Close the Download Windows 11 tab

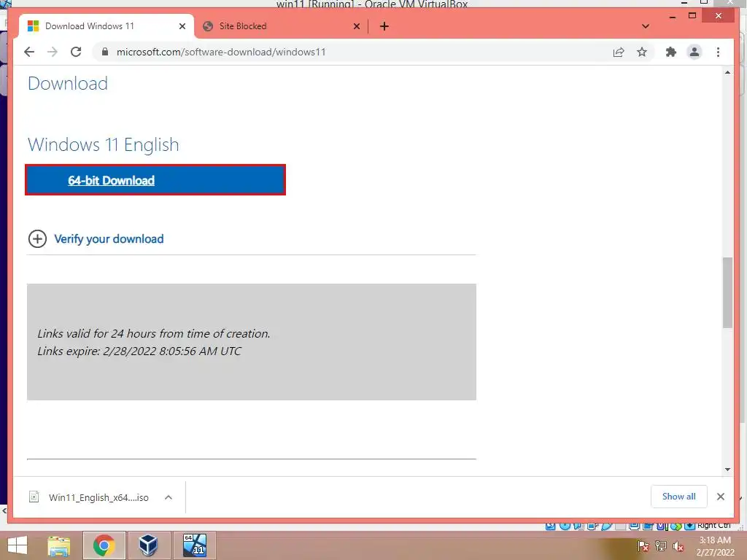182,26
